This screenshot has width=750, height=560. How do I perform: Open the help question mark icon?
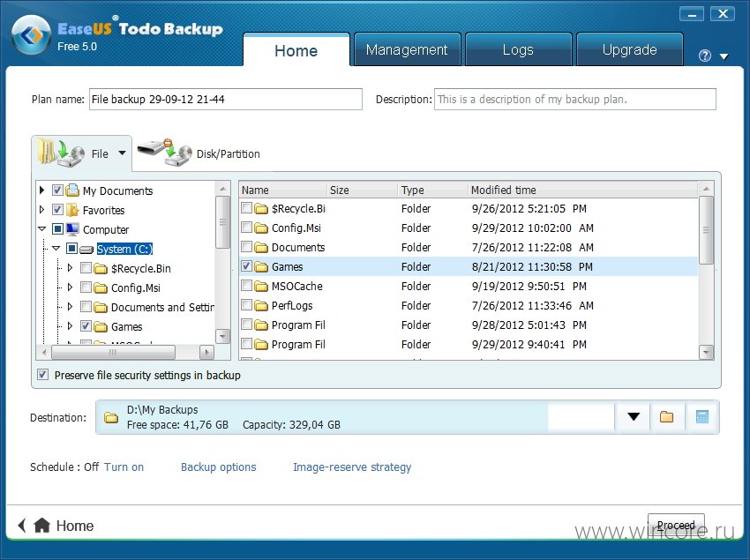pyautogui.click(x=705, y=56)
